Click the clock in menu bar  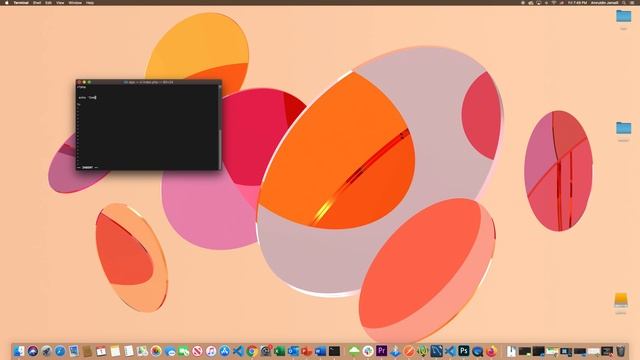(x=578, y=2)
